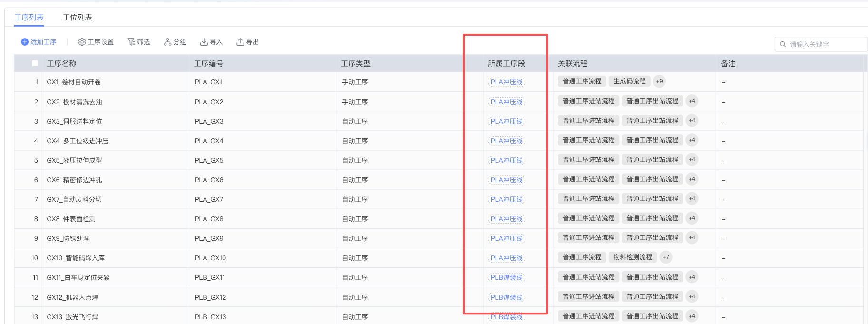
Task: Click 生成码流程 tag in first row
Action: 629,81
